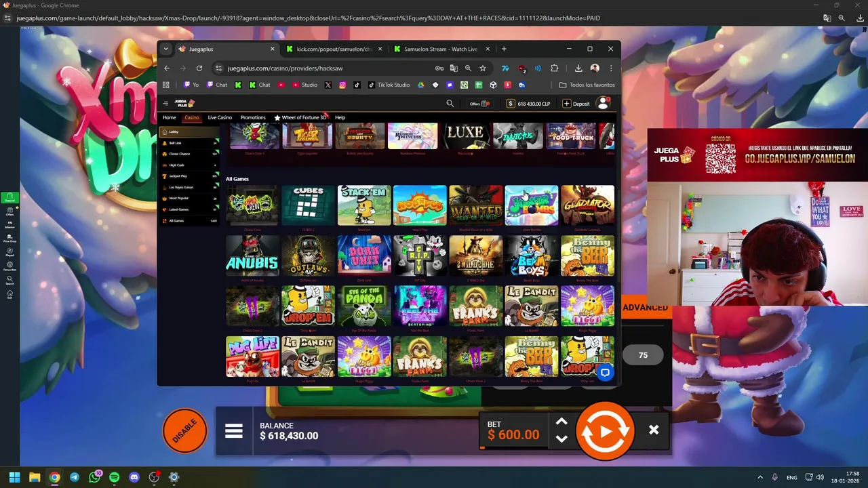Select Most Popular category in sidebar

point(189,198)
